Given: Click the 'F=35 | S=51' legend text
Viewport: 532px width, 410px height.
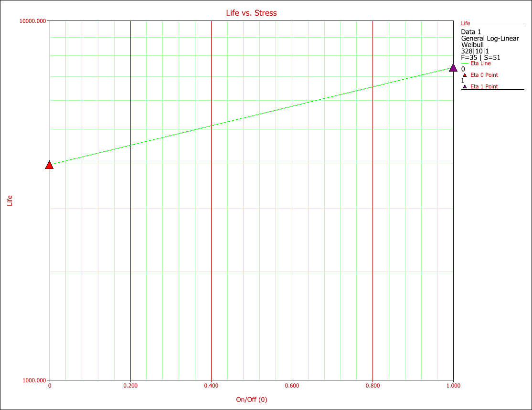Looking at the screenshot, I should [480, 58].
